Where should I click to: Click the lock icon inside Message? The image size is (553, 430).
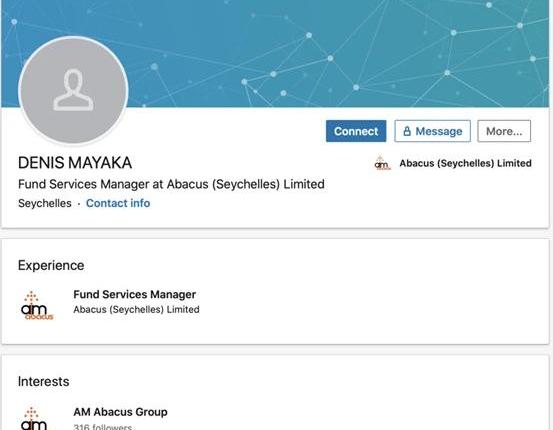pos(407,131)
